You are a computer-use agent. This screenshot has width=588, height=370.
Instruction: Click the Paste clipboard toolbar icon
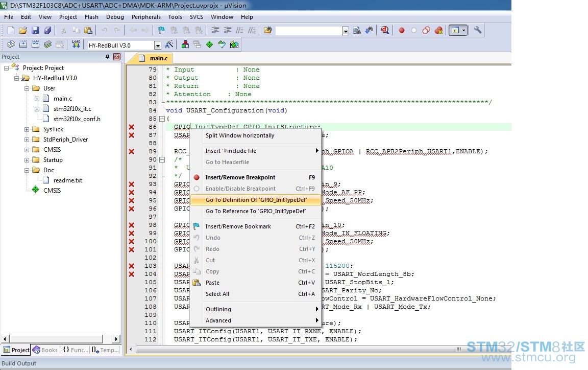coord(88,30)
